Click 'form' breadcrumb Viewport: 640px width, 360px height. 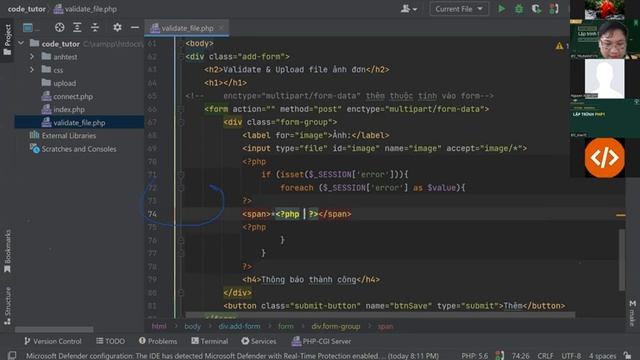pyautogui.click(x=286, y=326)
